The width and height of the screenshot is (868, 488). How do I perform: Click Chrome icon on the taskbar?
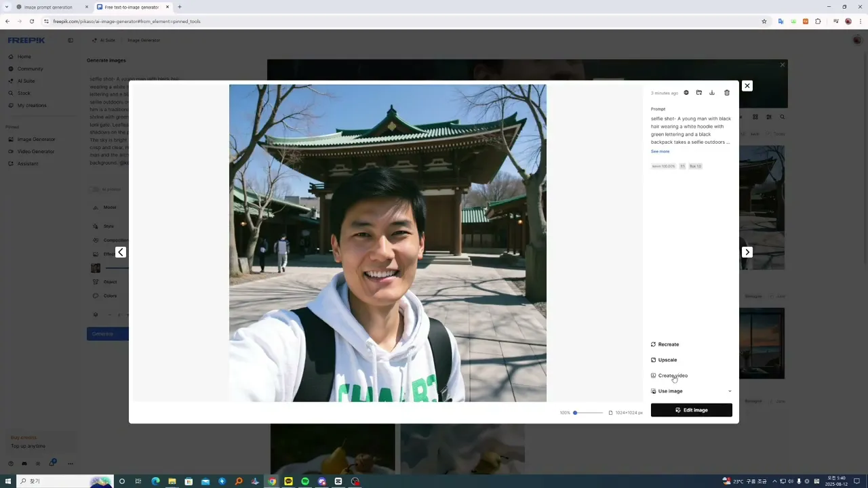272,481
